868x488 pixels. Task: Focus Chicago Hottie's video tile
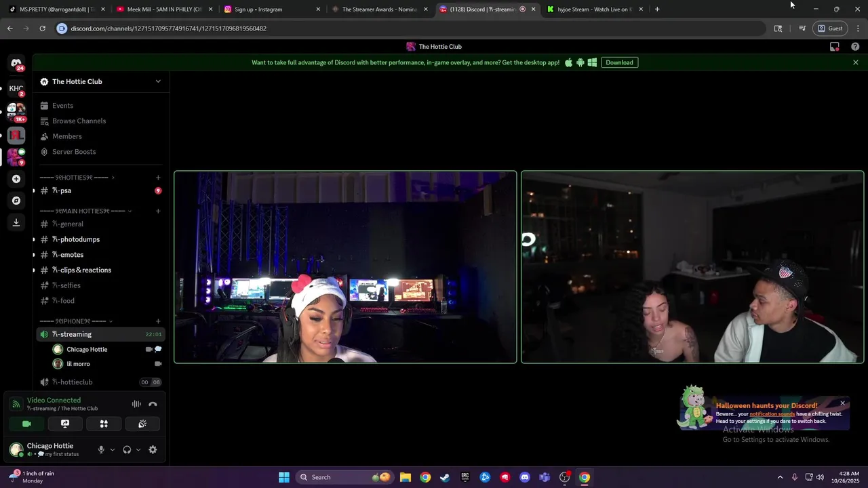(x=345, y=267)
